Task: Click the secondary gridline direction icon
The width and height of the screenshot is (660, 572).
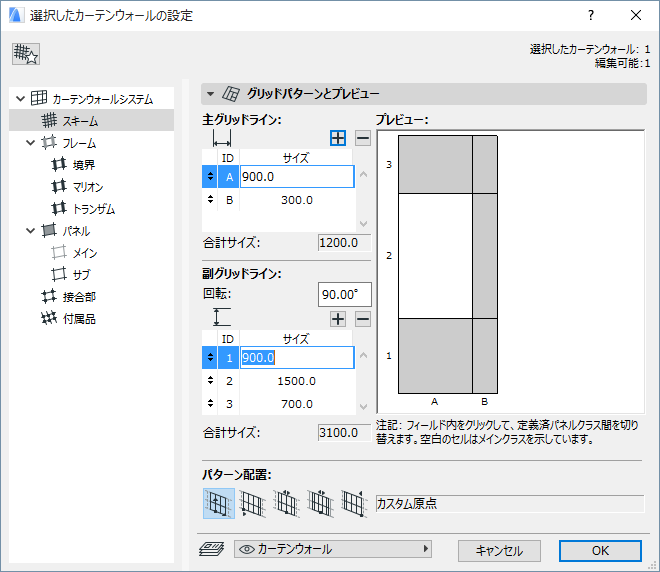Action: pos(222,317)
